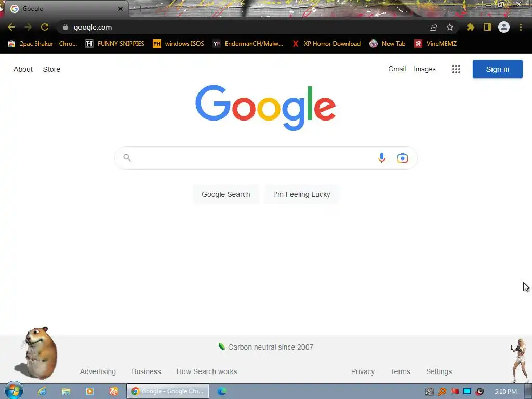Click the red flag tray icon
The width and height of the screenshot is (532, 399).
tap(455, 392)
